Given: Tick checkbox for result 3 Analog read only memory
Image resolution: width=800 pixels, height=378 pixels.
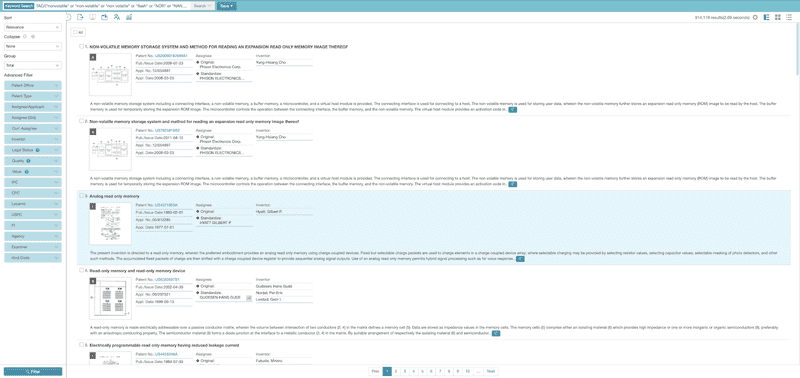Looking at the screenshot, I should 82,196.
